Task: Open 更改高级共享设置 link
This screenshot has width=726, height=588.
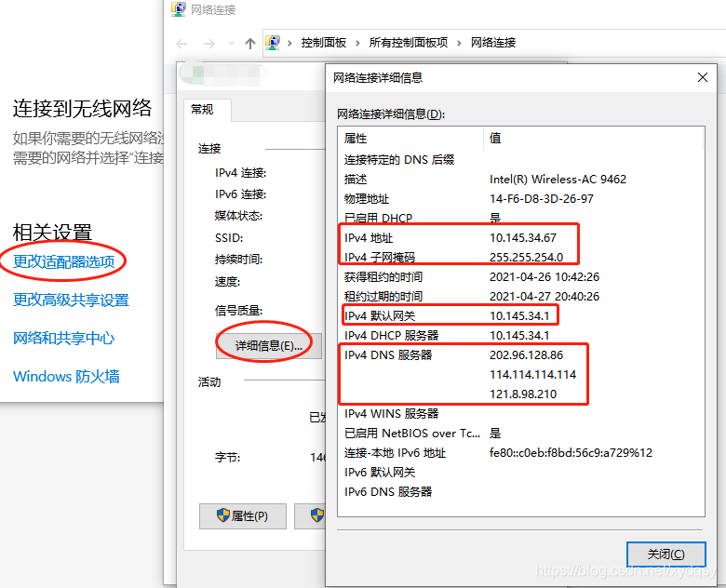Action: click(71, 300)
